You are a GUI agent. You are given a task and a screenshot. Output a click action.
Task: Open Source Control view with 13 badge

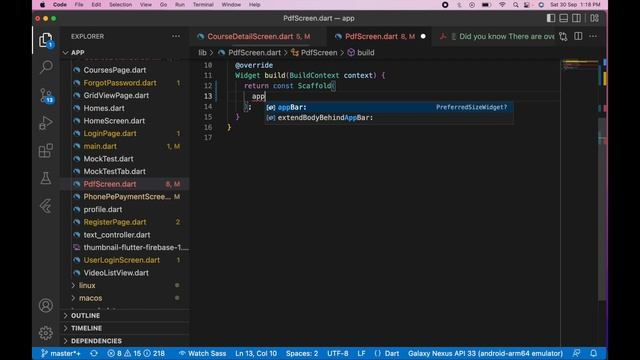(46, 96)
